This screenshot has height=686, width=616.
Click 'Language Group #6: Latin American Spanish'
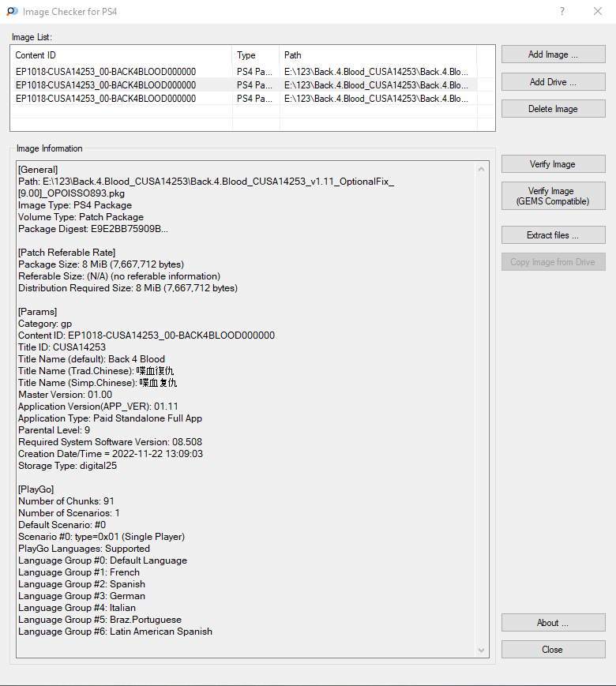click(x=115, y=631)
